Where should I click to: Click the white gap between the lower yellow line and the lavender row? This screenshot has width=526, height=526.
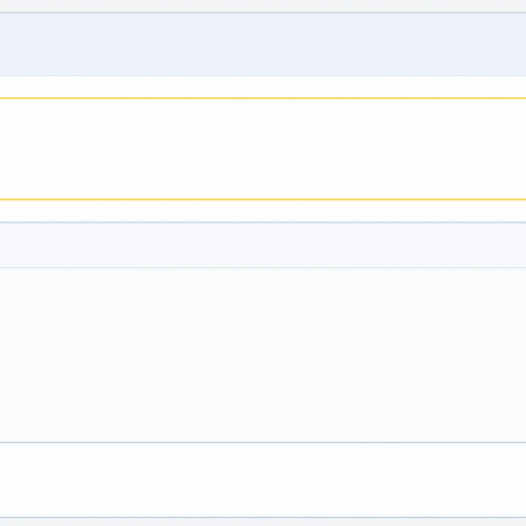(263, 211)
